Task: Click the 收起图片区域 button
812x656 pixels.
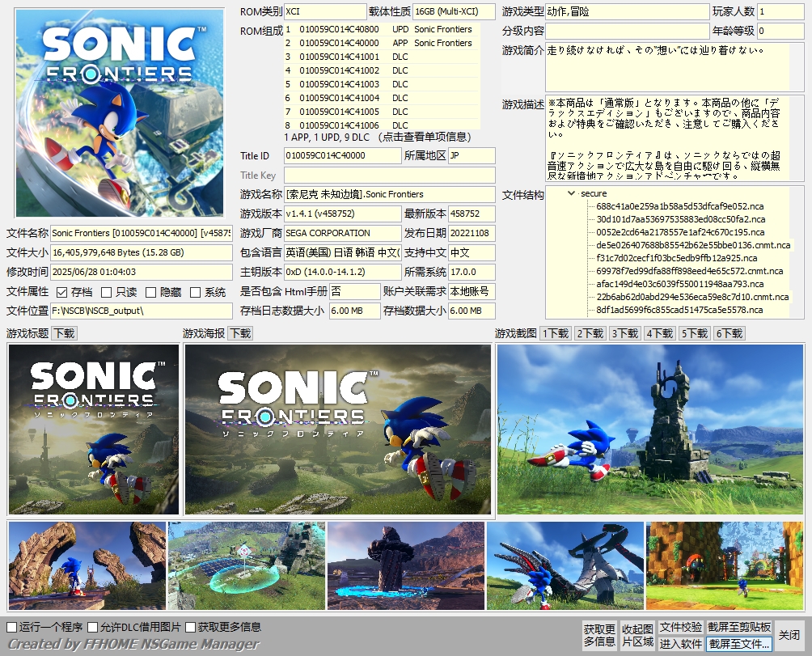Action: tap(637, 635)
